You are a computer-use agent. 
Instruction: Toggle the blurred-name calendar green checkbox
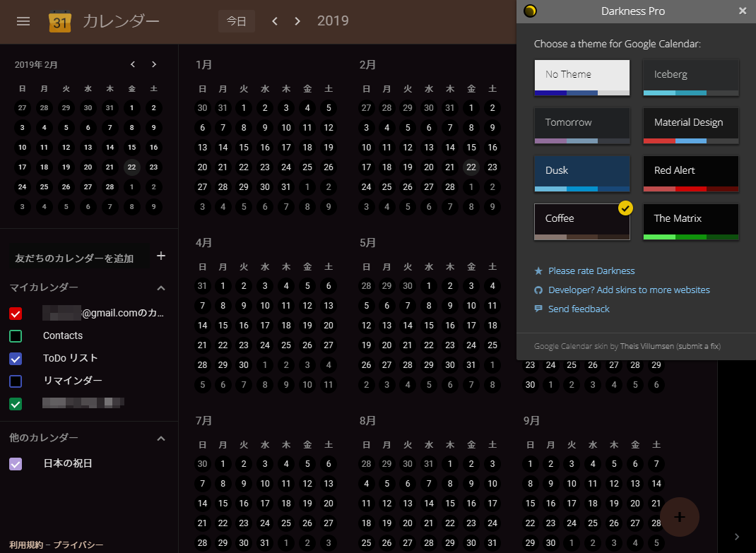[16, 404]
